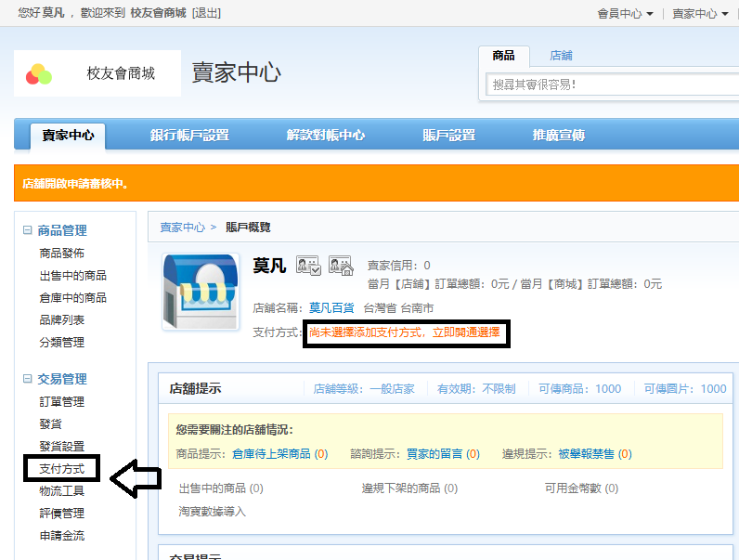Image resolution: width=739 pixels, height=560 pixels.
Task: Click the 賣家中心 breadcrumb link
Action: pos(182,227)
